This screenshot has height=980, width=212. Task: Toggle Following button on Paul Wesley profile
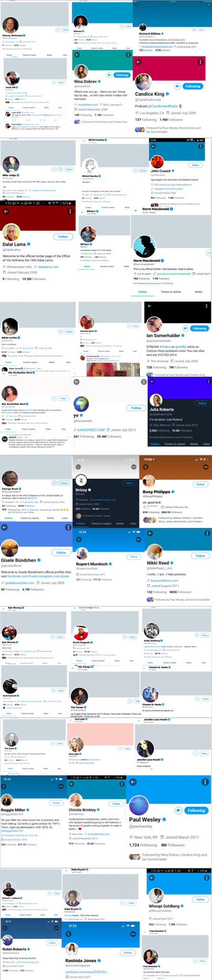point(196,811)
